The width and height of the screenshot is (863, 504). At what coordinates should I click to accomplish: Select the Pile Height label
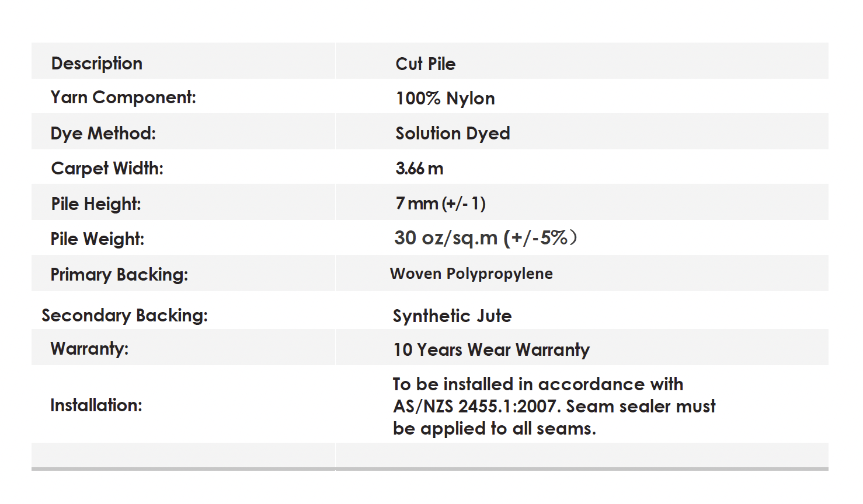[x=96, y=204]
